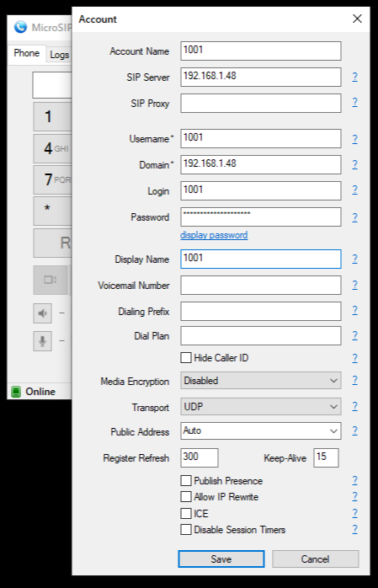
Task: Click the SIP Server input field
Action: pos(261,77)
